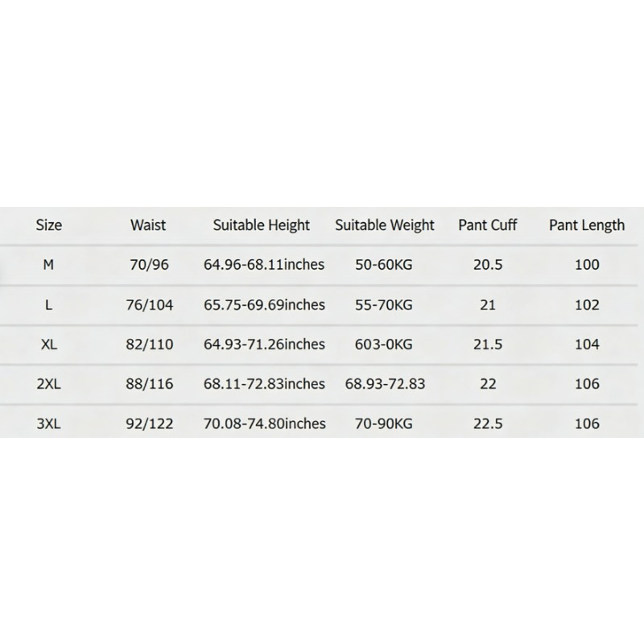
Task: Click the Size column header
Action: [49, 225]
